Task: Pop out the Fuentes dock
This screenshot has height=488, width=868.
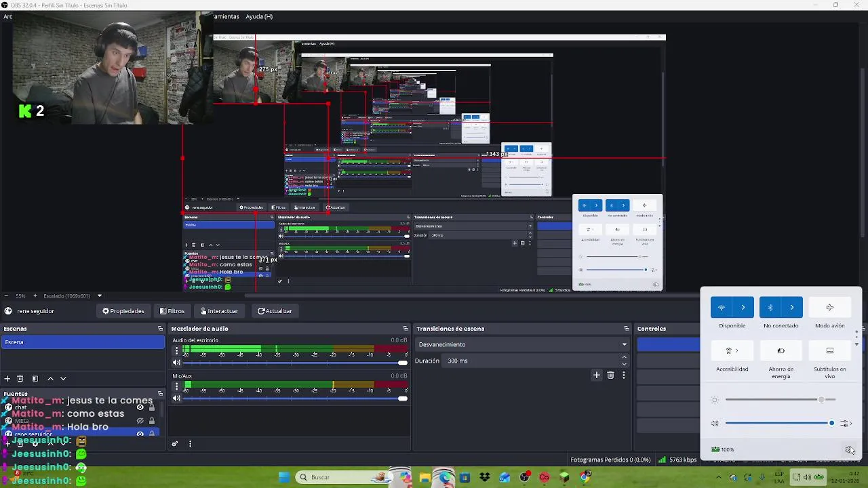Action: (160, 393)
